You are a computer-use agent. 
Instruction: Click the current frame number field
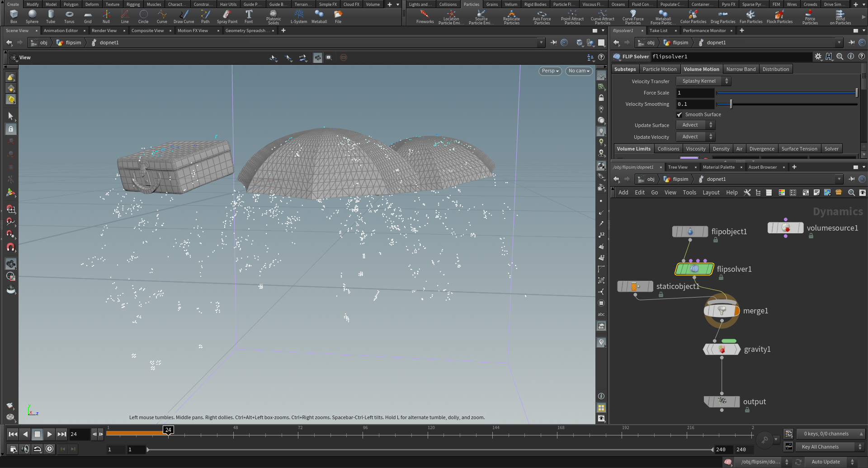[x=79, y=434]
